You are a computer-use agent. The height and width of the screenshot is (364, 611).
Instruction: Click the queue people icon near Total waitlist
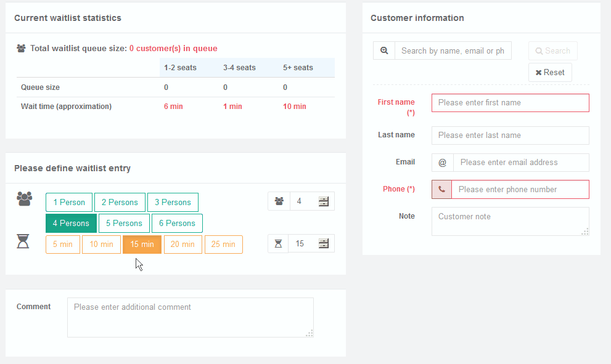coord(21,48)
